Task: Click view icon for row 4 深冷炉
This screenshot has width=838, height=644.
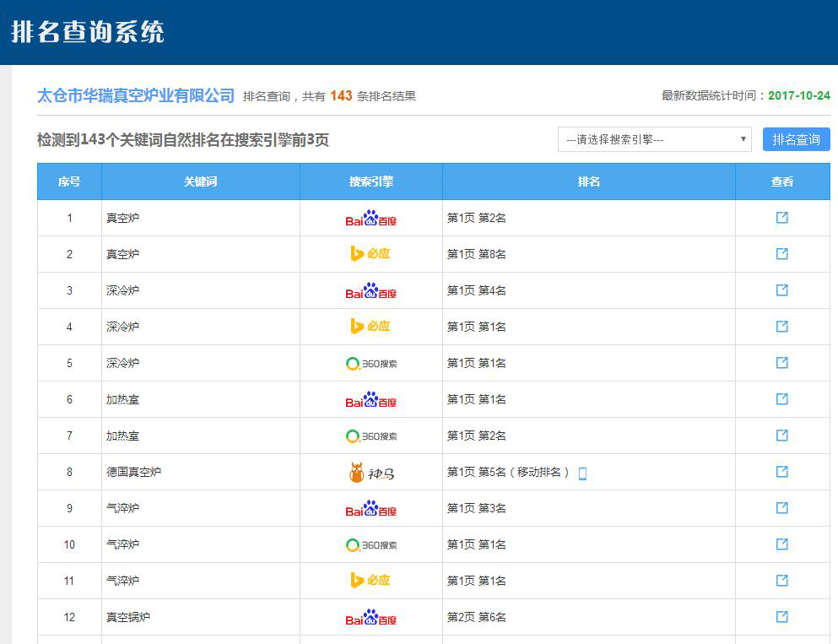Action: point(781,327)
